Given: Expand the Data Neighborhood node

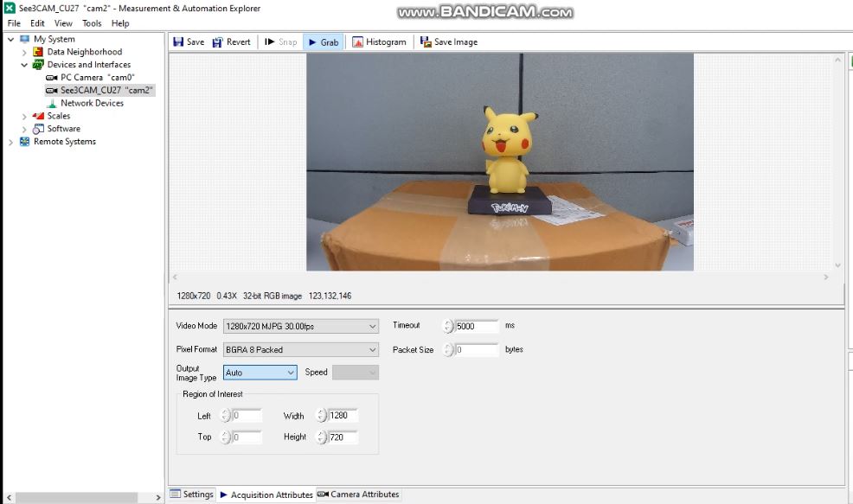Looking at the screenshot, I should tap(24, 52).
